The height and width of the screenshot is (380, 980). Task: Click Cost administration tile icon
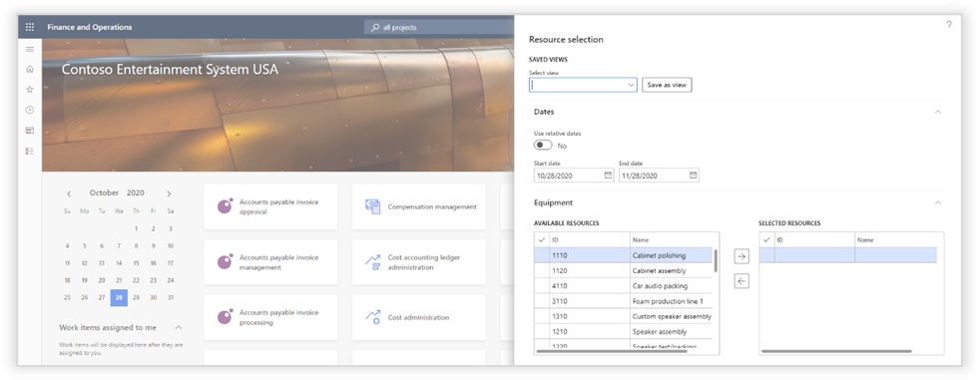coord(373,317)
